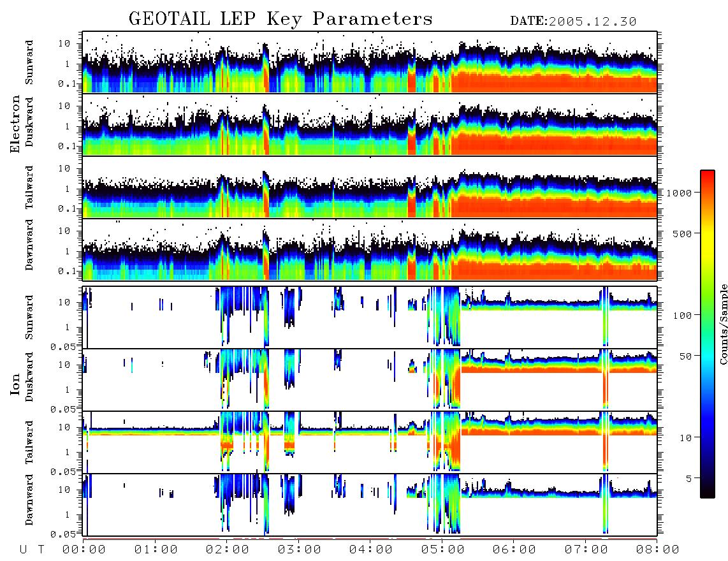Click the Electron Dawnward spectrogram panel
This screenshot has width=728, height=561.
click(x=370, y=249)
